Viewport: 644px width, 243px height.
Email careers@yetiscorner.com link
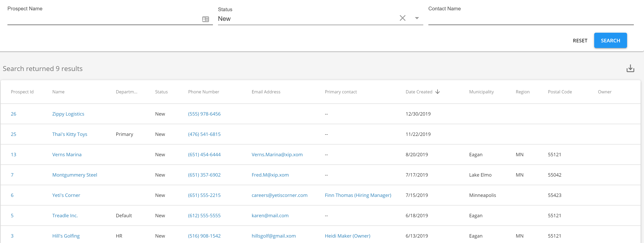click(279, 195)
